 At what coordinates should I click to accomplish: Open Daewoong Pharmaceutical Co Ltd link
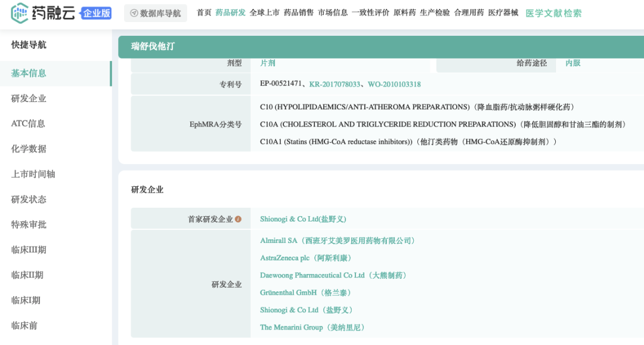(334, 275)
